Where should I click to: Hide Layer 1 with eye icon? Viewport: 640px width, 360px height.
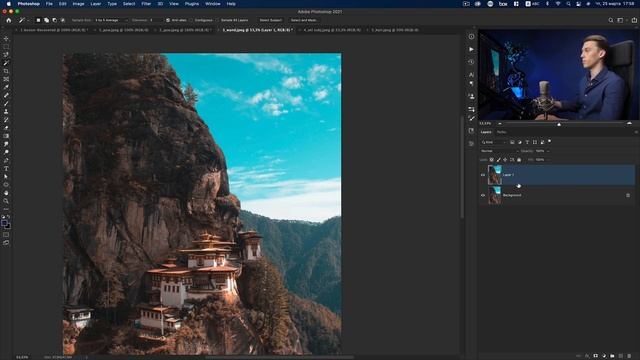pyautogui.click(x=483, y=175)
